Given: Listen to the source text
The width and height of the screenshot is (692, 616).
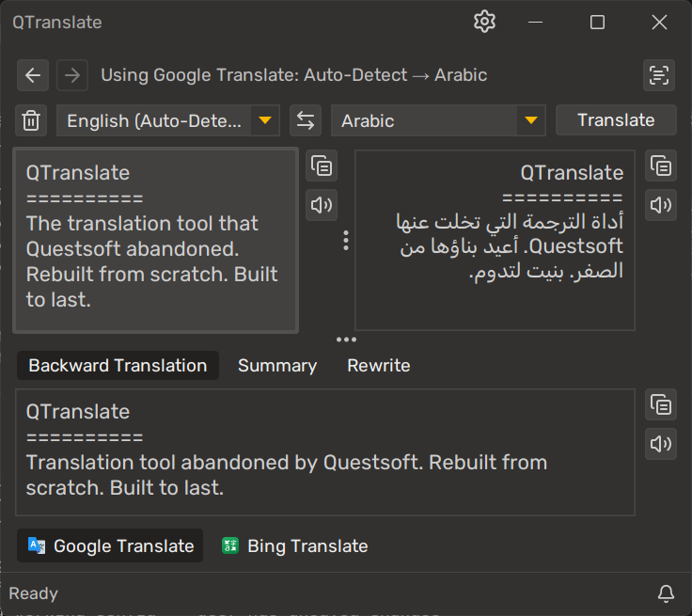Looking at the screenshot, I should pyautogui.click(x=322, y=205).
